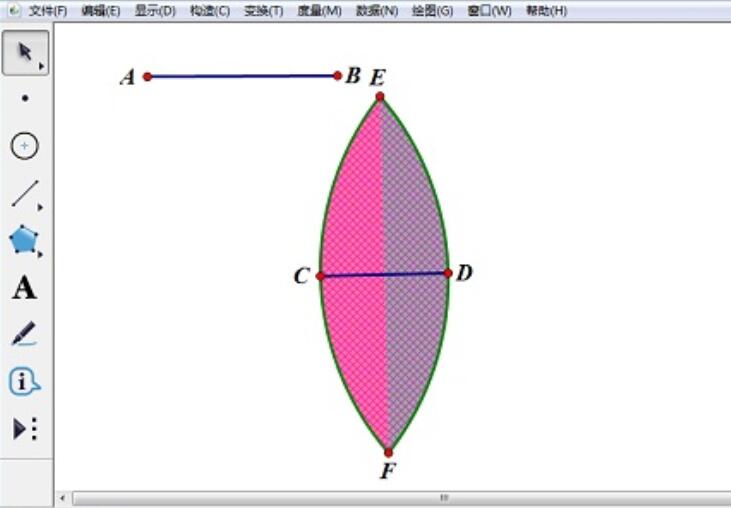This screenshot has width=731, height=508.
Task: Click label B text
Action: click(353, 75)
